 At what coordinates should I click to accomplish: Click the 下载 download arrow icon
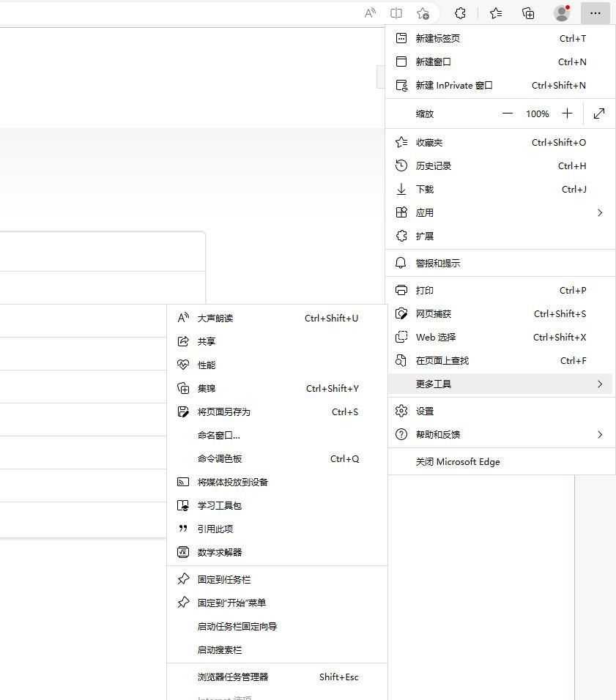coord(401,190)
